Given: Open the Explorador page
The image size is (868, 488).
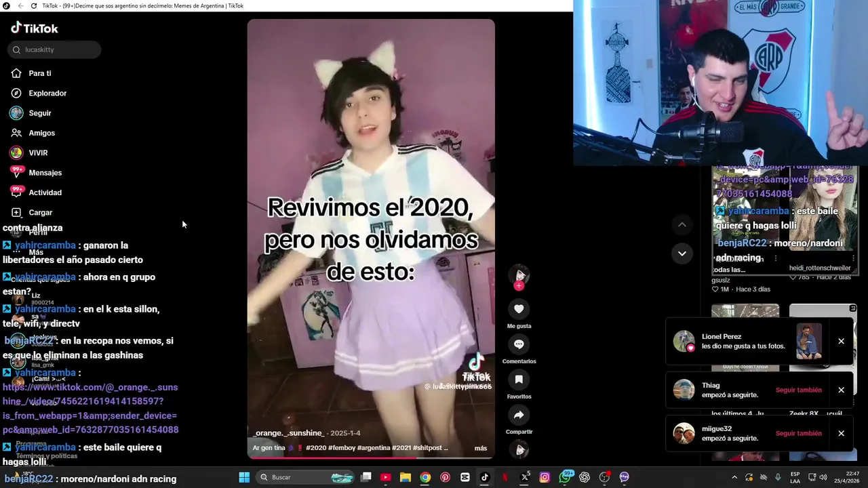Looking at the screenshot, I should [x=39, y=93].
